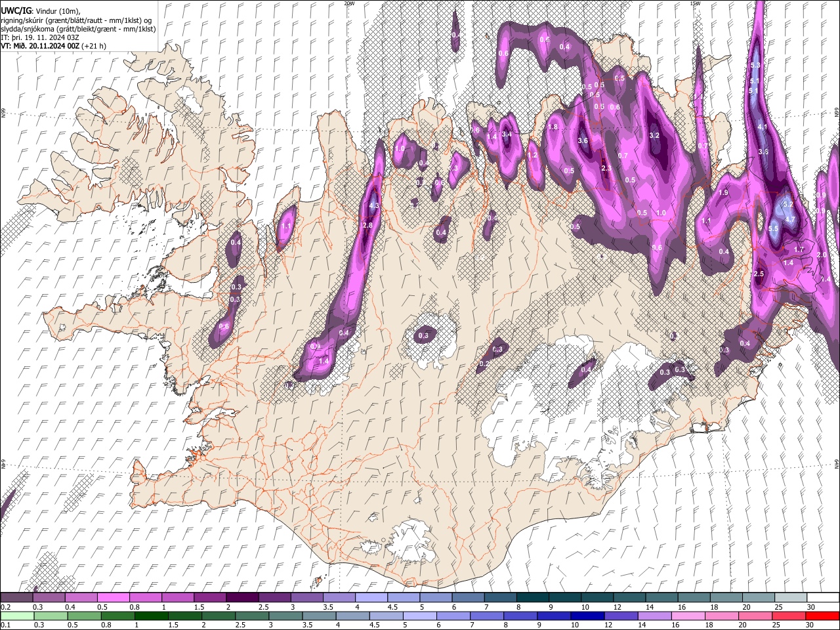Click the 1.7 precipitation value label
Viewport: 840px width, 630px height.
click(799, 249)
